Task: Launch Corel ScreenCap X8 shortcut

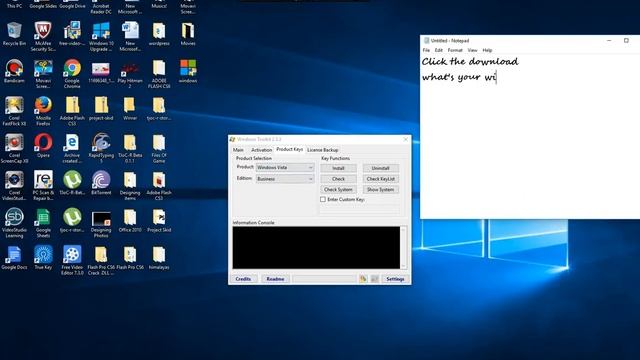Action: [14, 149]
